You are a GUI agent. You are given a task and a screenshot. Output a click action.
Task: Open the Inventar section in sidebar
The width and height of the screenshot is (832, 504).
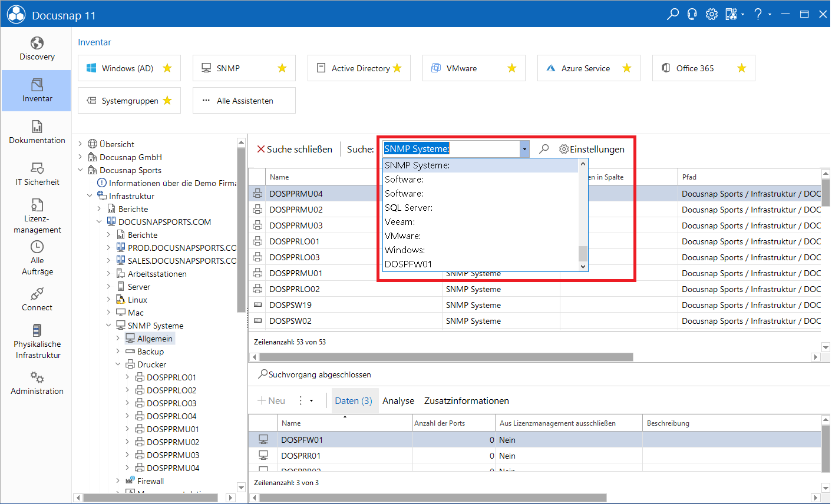pyautogui.click(x=37, y=91)
